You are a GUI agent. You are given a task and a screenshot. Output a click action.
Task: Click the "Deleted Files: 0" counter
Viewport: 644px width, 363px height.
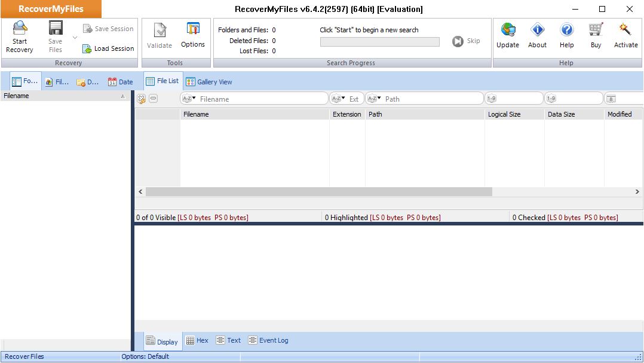pos(253,41)
